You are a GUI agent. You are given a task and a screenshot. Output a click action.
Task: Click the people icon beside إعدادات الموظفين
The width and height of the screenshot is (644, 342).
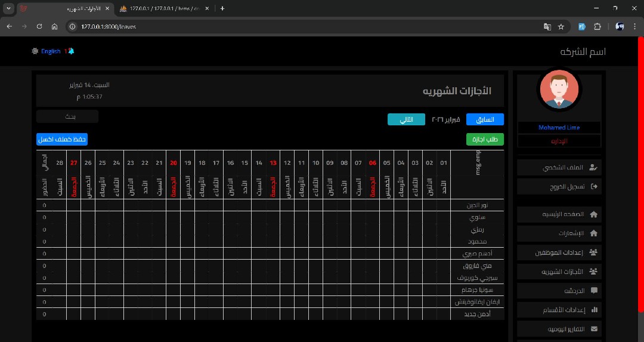[593, 252]
